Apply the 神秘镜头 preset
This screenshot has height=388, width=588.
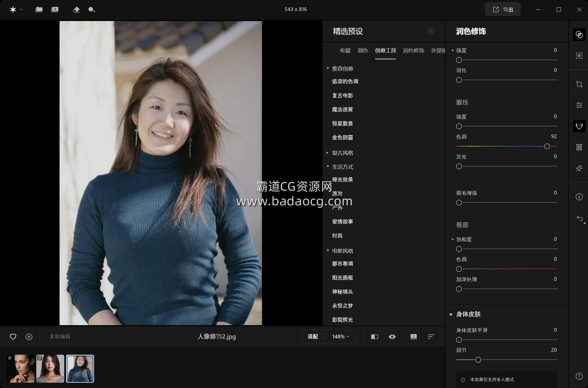(342, 292)
